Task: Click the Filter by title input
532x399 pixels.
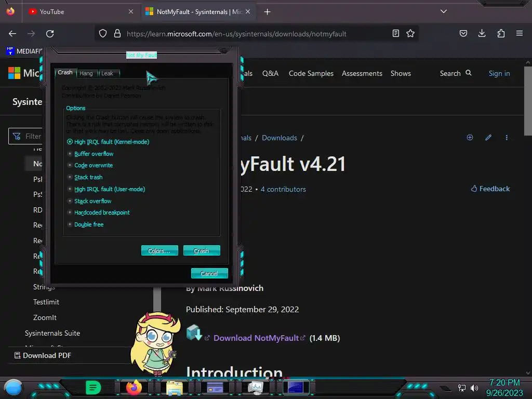Action: 25,136
